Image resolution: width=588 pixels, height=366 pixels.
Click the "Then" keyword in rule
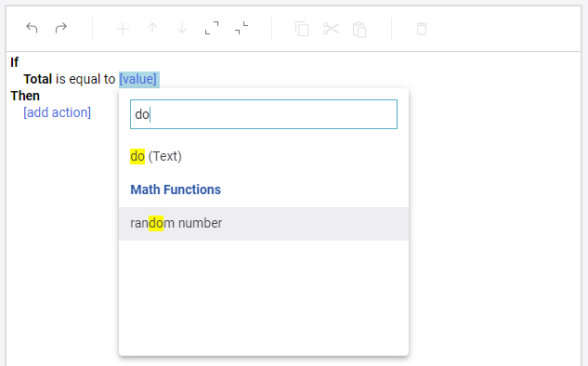(x=25, y=96)
